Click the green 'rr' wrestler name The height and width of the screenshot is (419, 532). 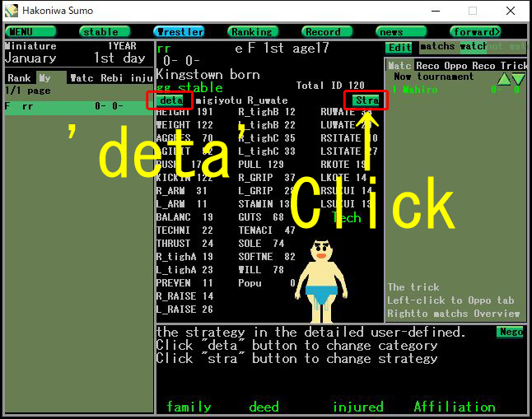tap(164, 49)
